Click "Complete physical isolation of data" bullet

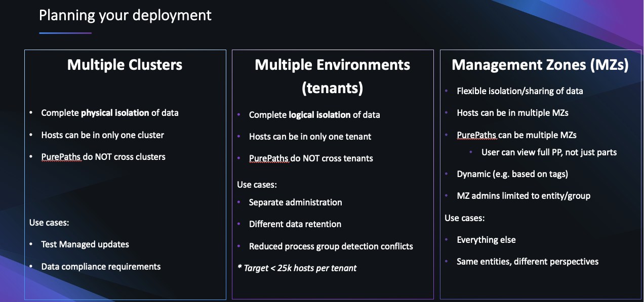pos(110,113)
